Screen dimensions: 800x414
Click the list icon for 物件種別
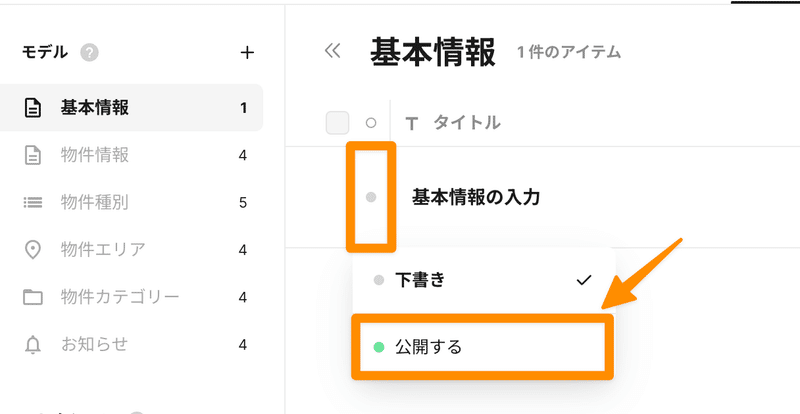[33, 203]
